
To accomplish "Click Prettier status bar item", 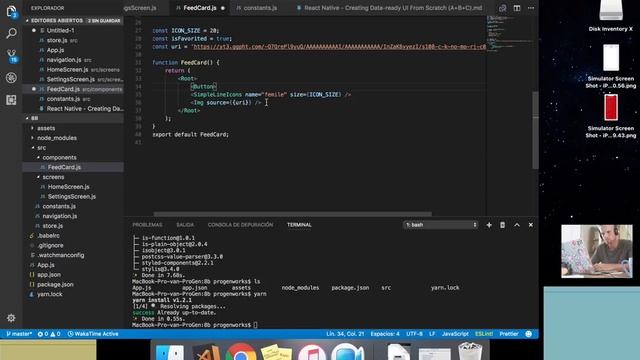I will [509, 334].
